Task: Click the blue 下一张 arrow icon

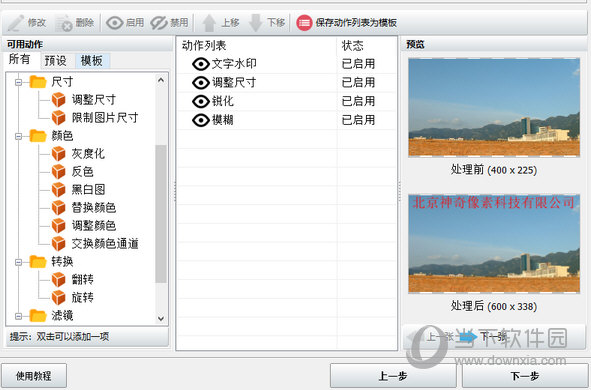Action: pyautogui.click(x=467, y=336)
